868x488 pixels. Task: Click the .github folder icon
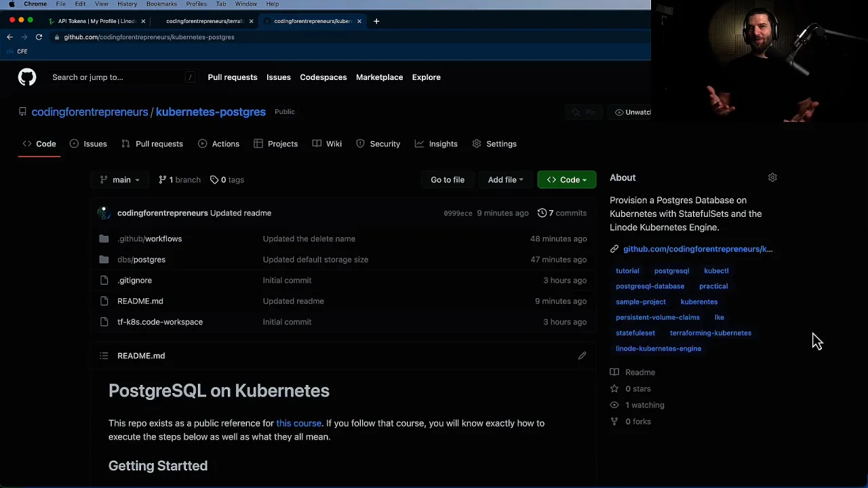coord(104,239)
